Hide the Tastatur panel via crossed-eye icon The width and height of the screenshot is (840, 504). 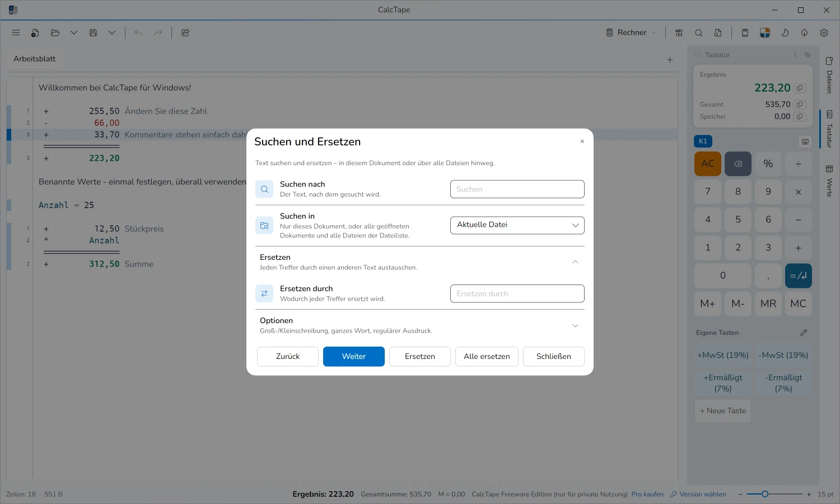[808, 55]
